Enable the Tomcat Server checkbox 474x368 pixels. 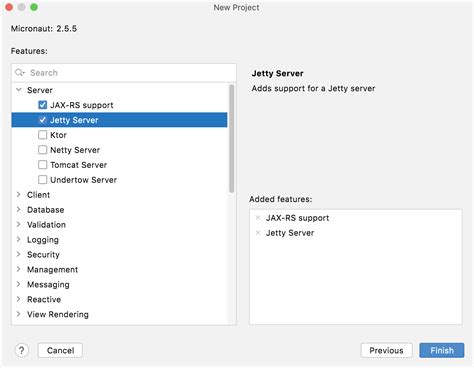click(43, 165)
